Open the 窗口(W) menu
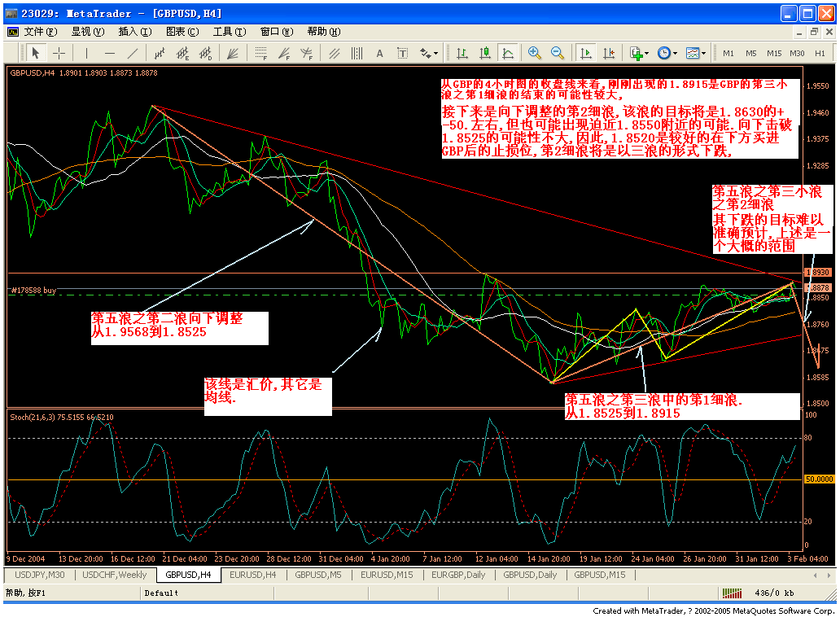The height and width of the screenshot is (617, 840). click(x=277, y=32)
